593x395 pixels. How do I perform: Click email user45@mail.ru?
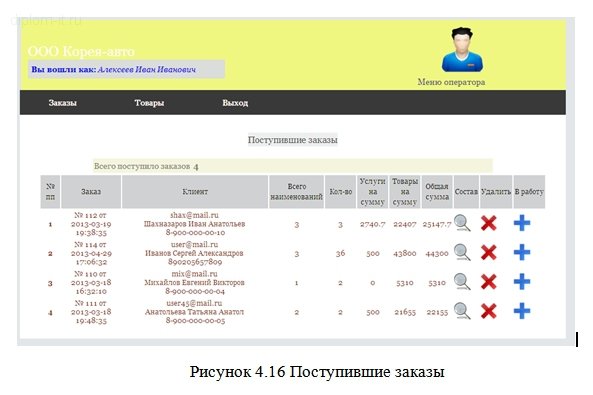[194, 303]
